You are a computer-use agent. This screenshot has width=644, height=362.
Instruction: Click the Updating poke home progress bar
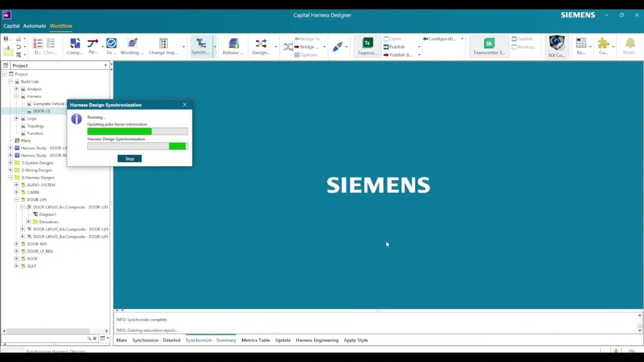point(137,131)
